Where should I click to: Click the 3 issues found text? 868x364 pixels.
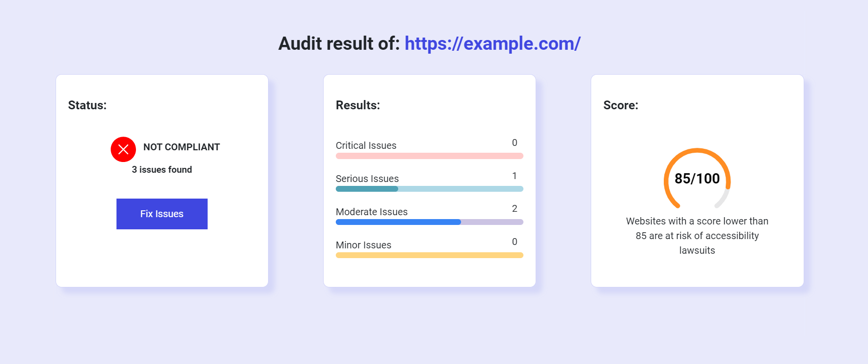pos(162,169)
